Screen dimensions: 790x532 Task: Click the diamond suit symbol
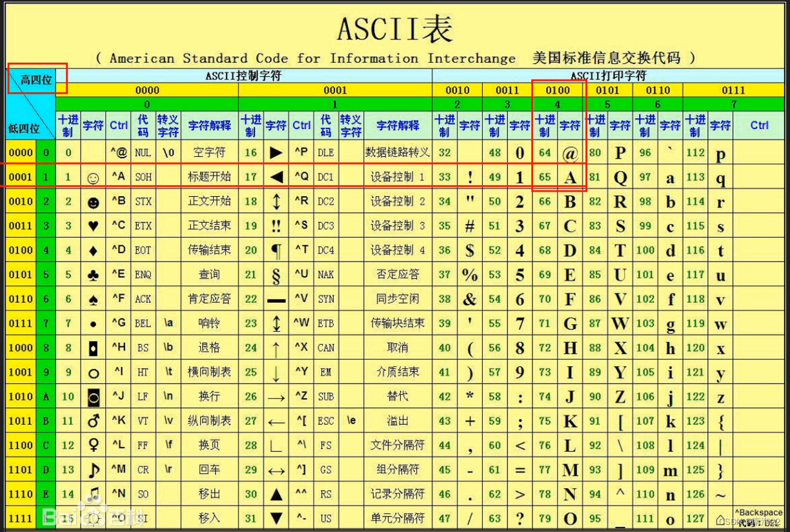click(x=94, y=250)
